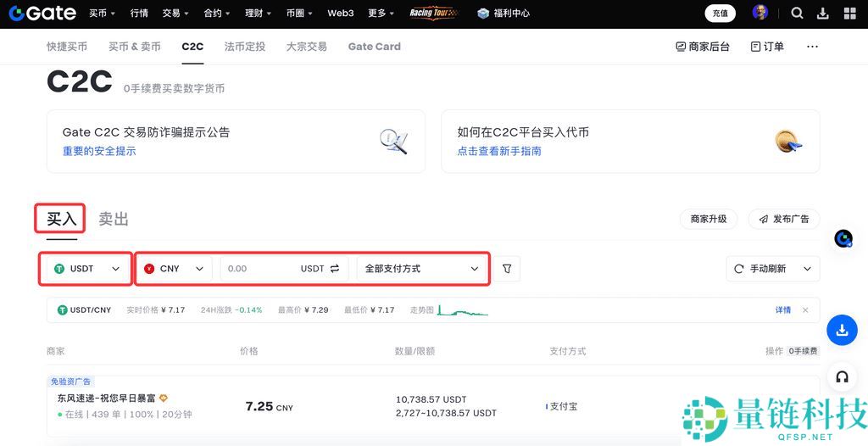This screenshot has height=446, width=868.
Task: Open the 详情 link in ticker bar
Action: pyautogui.click(x=782, y=310)
